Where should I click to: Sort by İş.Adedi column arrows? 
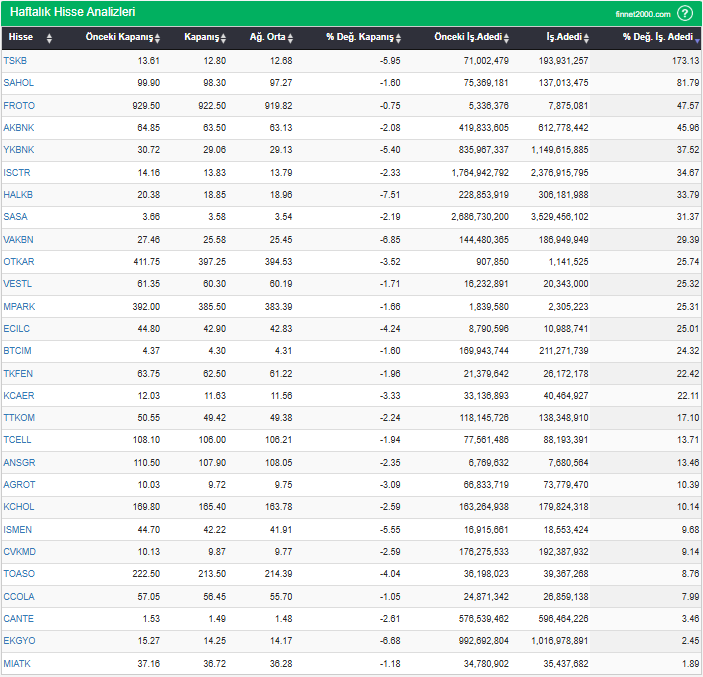pyautogui.click(x=586, y=38)
